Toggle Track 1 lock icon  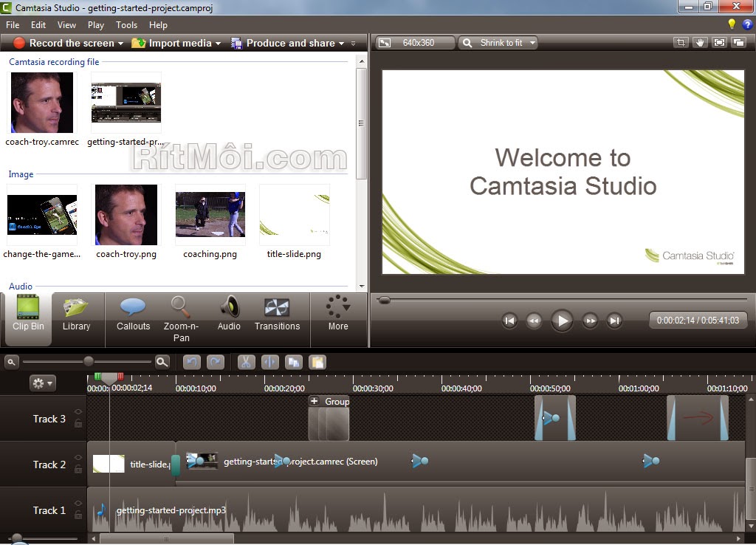pos(78,515)
